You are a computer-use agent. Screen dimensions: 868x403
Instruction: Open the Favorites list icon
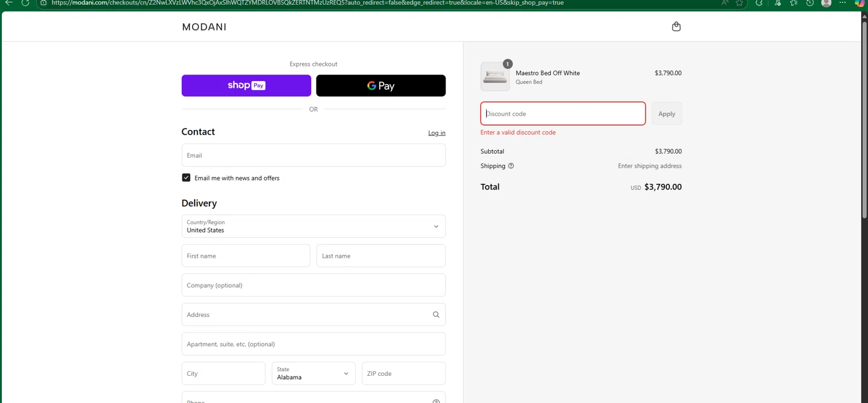pos(793,3)
